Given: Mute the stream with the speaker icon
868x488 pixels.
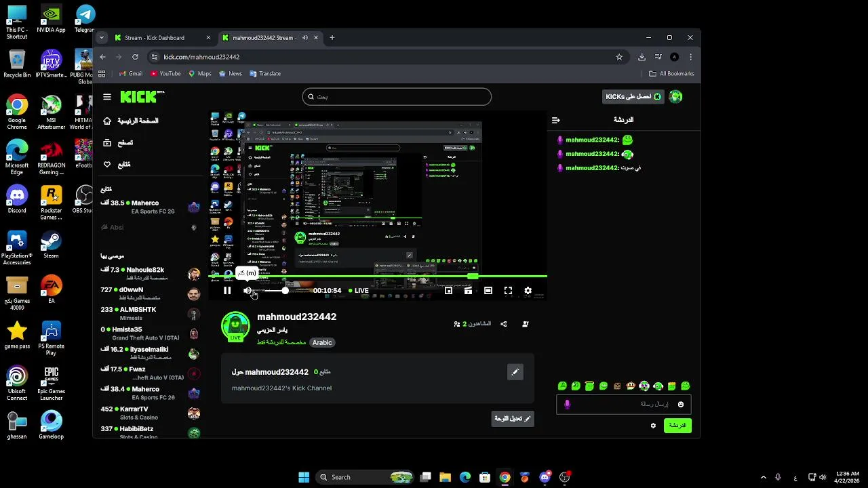Looking at the screenshot, I should pyautogui.click(x=248, y=291).
